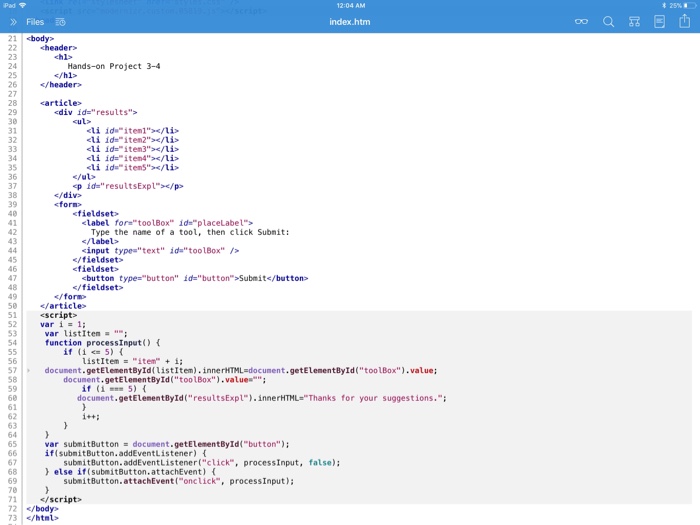Tap the Bluetooth status icon
Screen dimensions: 700x525
(664, 5)
